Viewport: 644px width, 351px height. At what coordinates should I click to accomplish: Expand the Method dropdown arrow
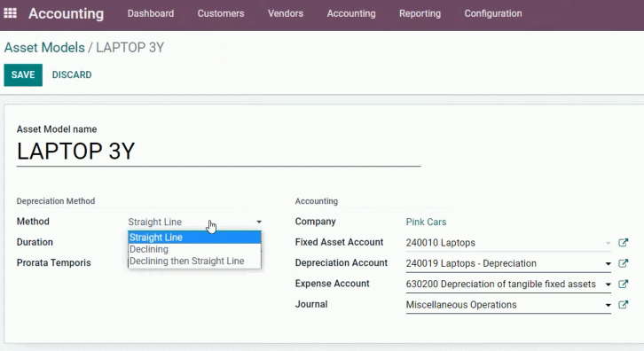259,222
